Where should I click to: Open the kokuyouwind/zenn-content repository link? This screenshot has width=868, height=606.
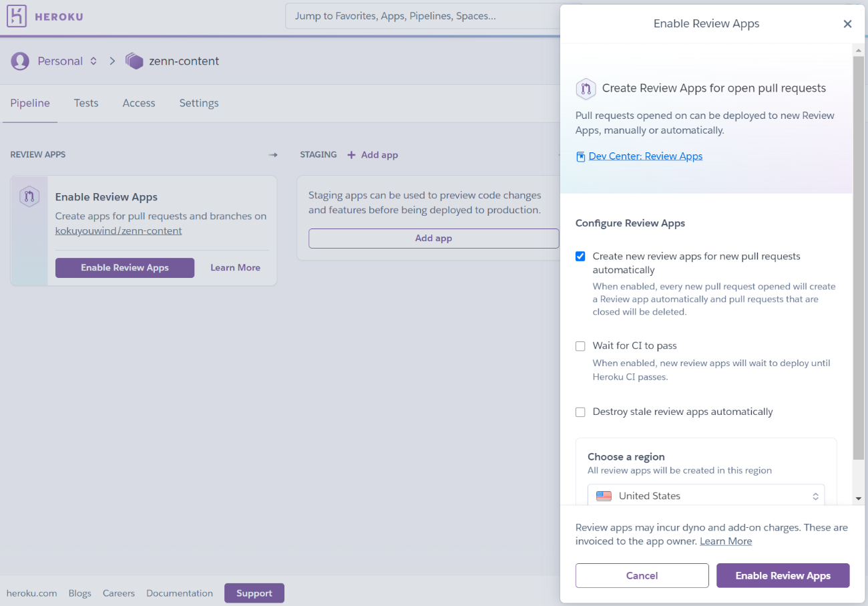119,231
